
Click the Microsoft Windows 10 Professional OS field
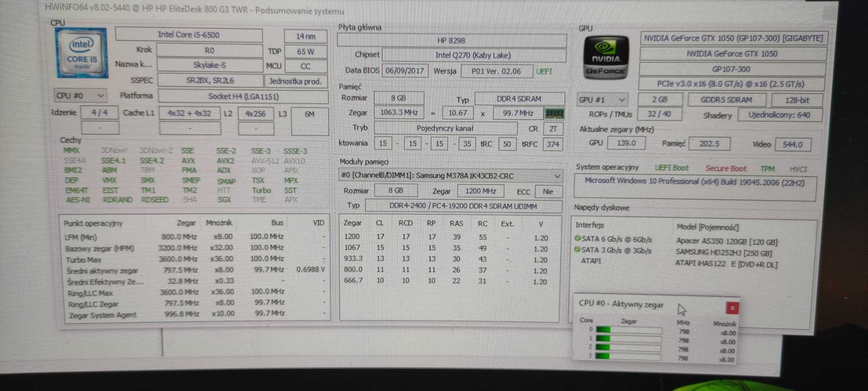pyautogui.click(x=695, y=187)
